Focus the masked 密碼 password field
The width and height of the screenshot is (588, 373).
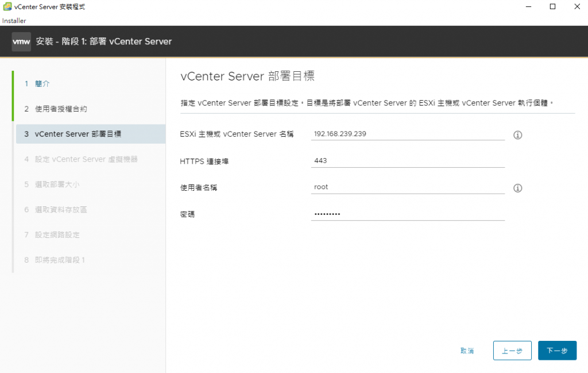408,214
